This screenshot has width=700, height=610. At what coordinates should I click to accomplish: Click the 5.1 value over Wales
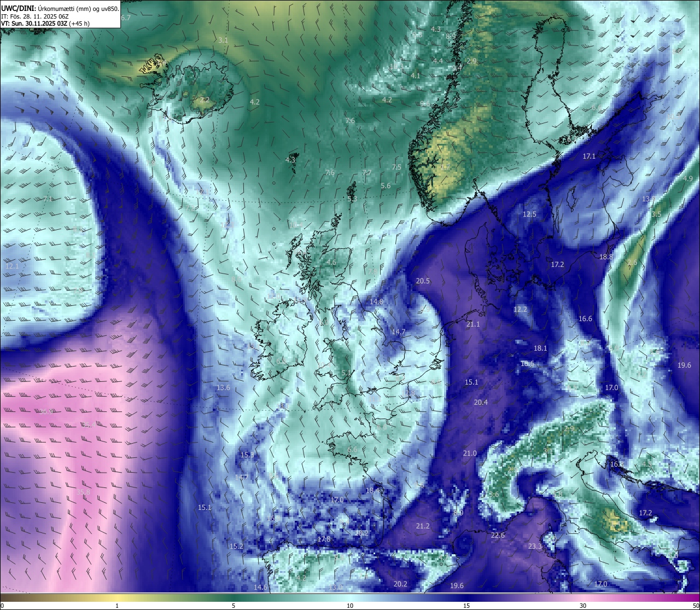click(346, 373)
